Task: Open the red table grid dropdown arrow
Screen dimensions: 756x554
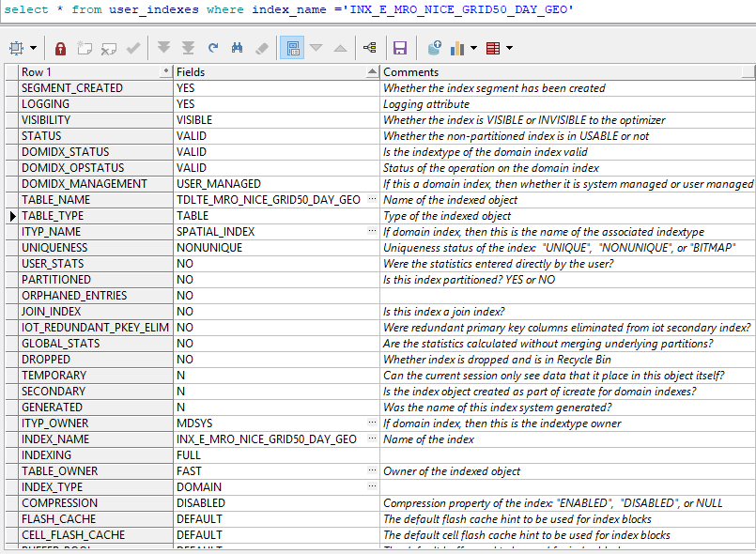Action: (x=509, y=48)
